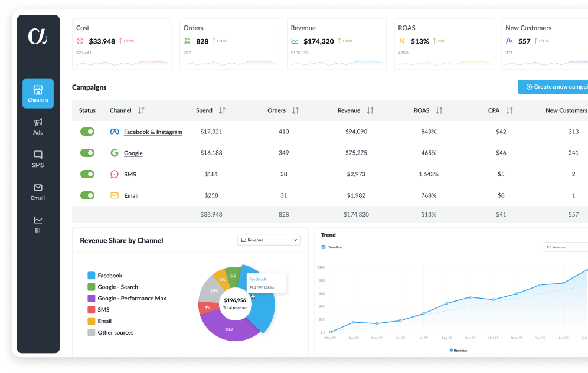Click the Meta icon beside Facebook & Instagram

(x=115, y=132)
